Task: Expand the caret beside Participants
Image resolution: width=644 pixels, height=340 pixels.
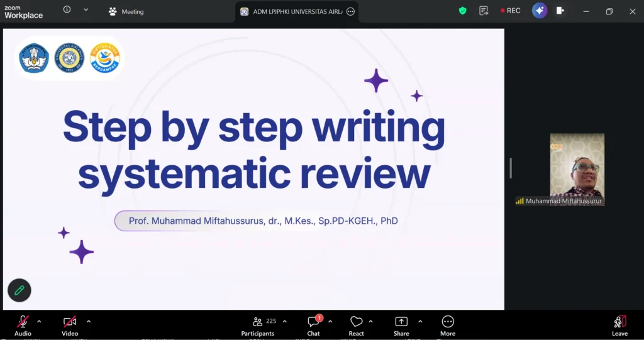Action: coord(285,322)
